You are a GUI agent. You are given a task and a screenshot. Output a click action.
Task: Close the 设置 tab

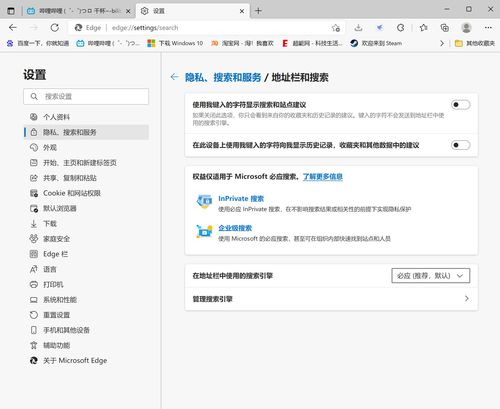point(242,11)
